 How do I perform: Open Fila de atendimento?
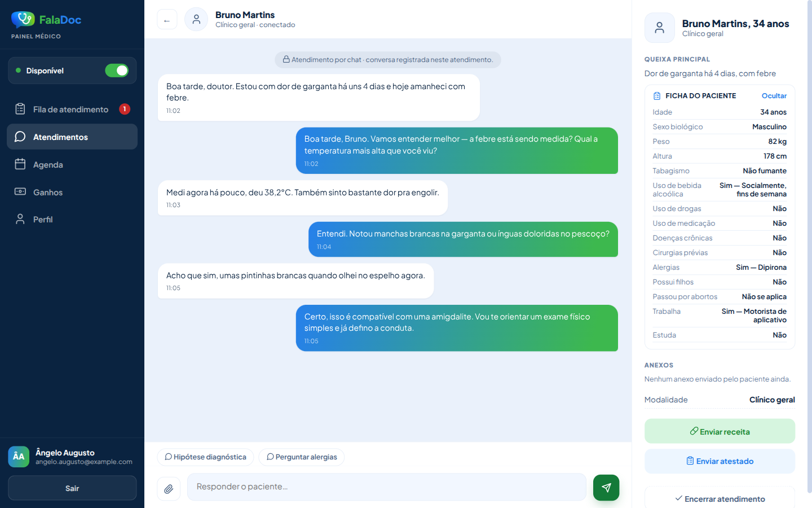(x=72, y=110)
